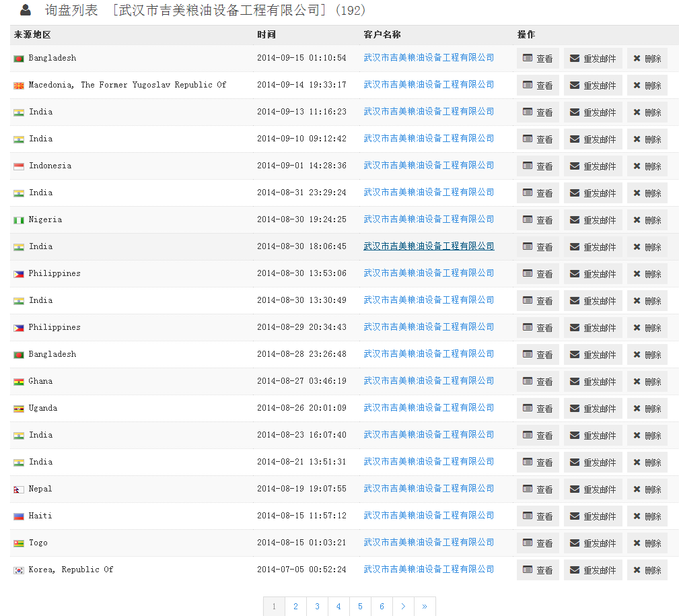
Task: Delete the Togo inquiry entry
Action: [x=647, y=543]
